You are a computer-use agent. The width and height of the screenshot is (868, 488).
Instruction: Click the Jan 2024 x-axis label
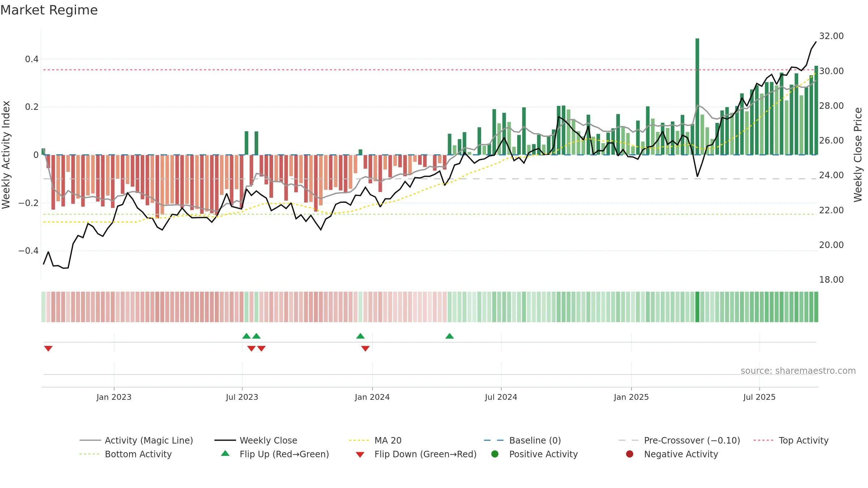click(x=372, y=397)
